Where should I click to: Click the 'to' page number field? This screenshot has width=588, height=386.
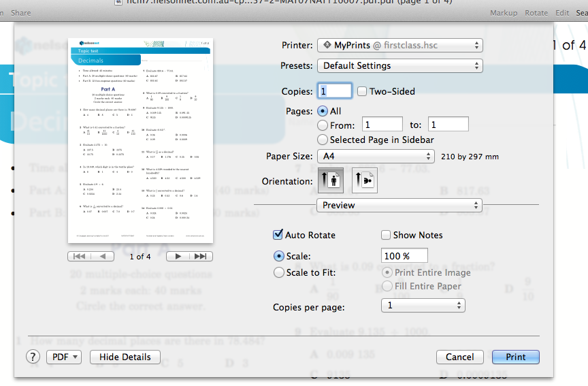[448, 124]
